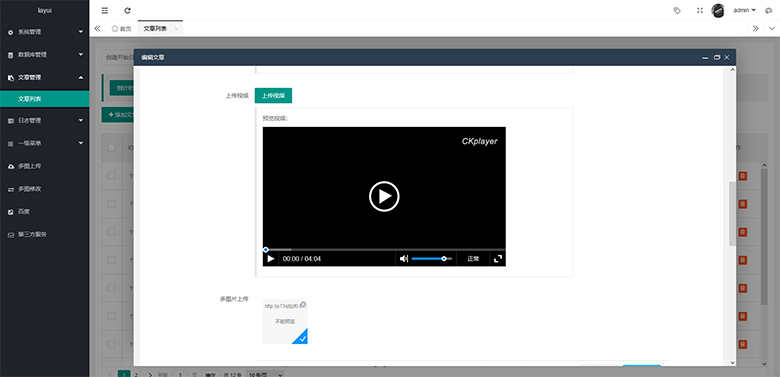Screen dimensions: 780x377
Task: Click the dialog vertical scrollbar thumb
Action: point(732,214)
